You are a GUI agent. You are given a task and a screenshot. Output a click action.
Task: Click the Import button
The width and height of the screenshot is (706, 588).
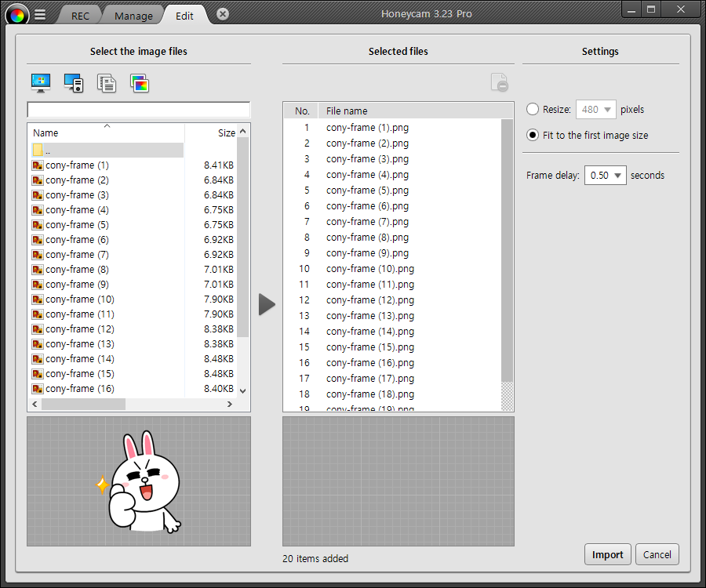pos(607,554)
